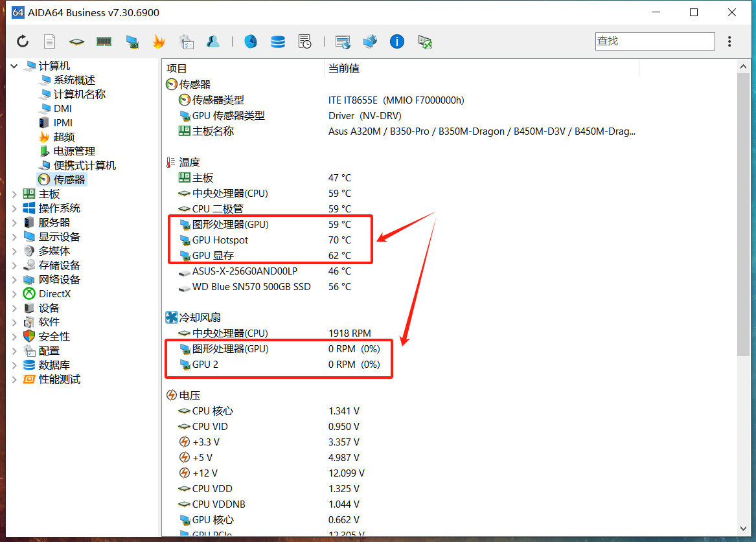The height and width of the screenshot is (542, 756).
Task: Collapse the 计算机 tree node
Action: click(14, 66)
